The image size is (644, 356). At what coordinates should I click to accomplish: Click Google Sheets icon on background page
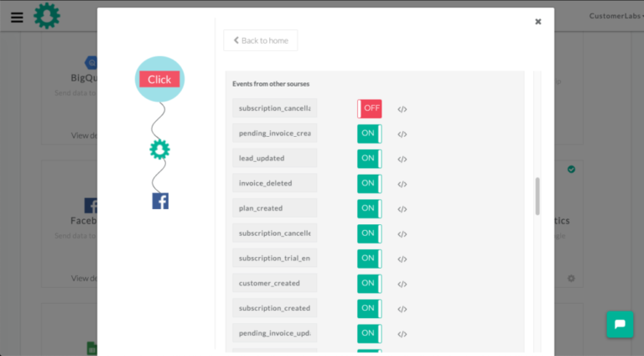(x=92, y=348)
